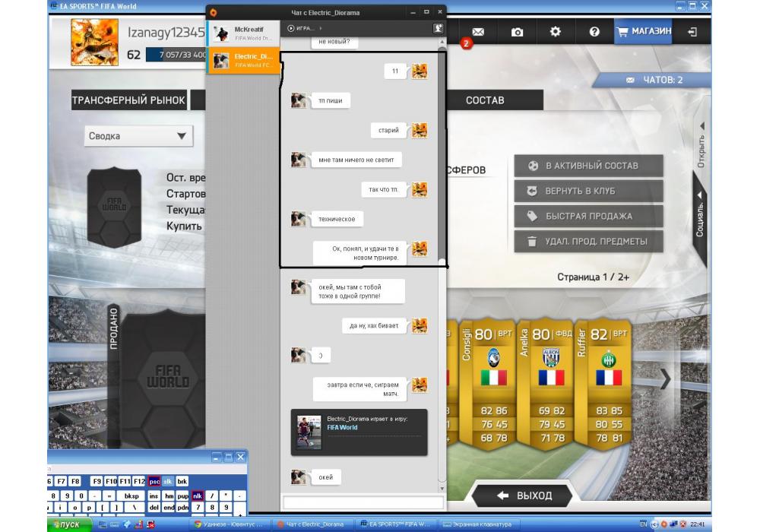
Task: Click the sold item FIFA World card
Action: coord(163,378)
